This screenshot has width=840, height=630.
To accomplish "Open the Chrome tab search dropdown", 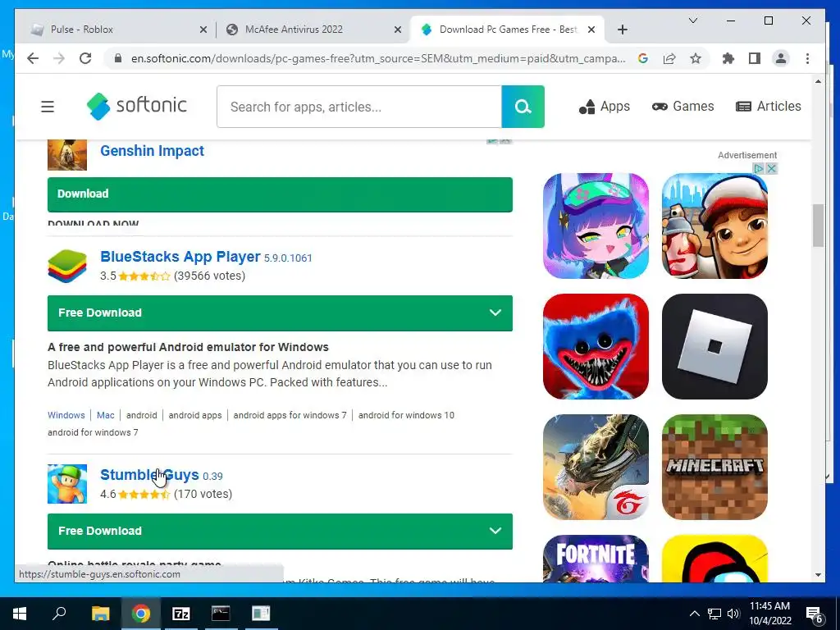I will coord(692,21).
